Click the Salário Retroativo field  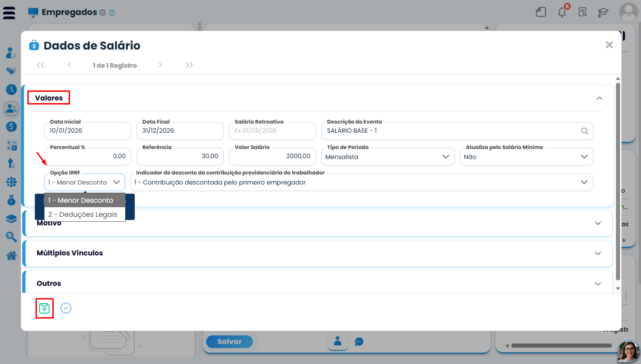[273, 131]
